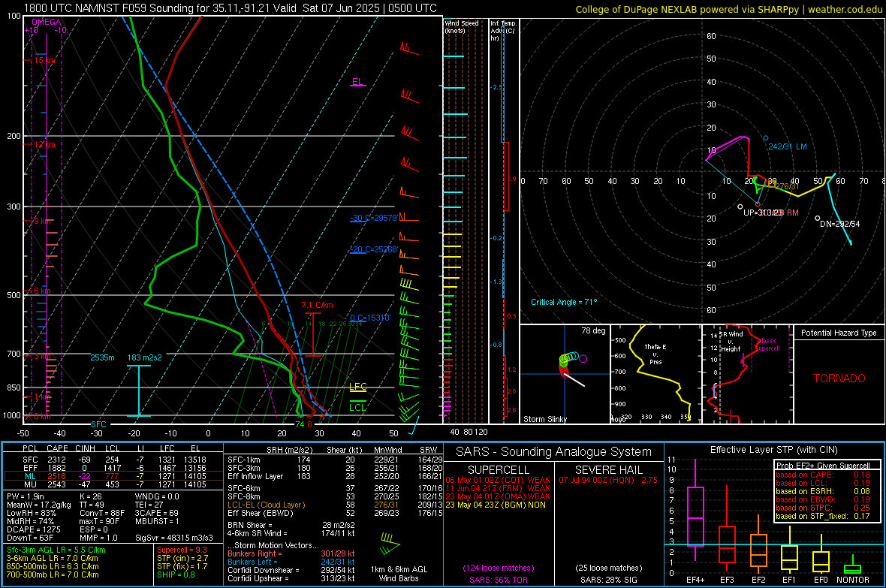Click the ConvT = 88F value
886x588 pixels.
[x=102, y=514]
